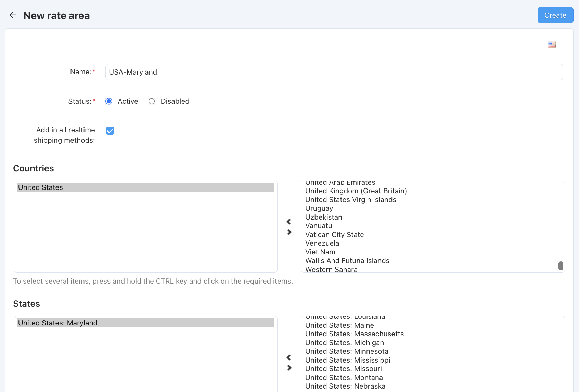This screenshot has width=579, height=392.
Task: Select United States: Maine in states list
Action: (x=339, y=325)
